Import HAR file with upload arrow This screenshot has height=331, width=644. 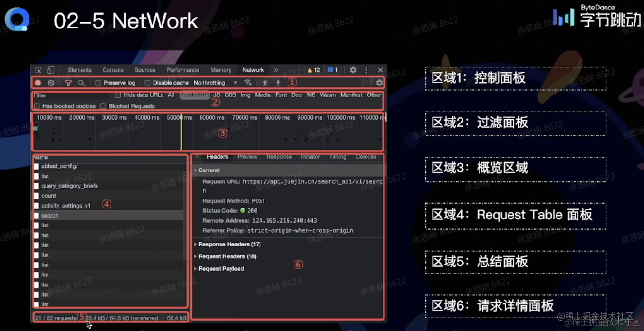pyautogui.click(x=265, y=83)
